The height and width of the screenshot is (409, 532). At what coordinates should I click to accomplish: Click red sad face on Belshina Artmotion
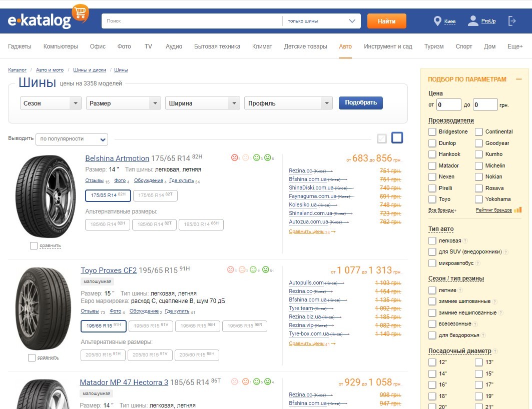pyautogui.click(x=234, y=157)
